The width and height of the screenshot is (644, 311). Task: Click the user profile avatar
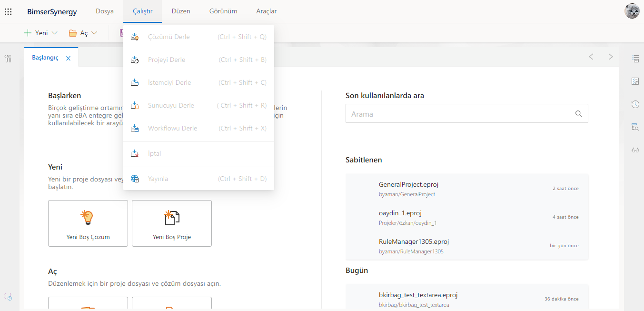632,11
